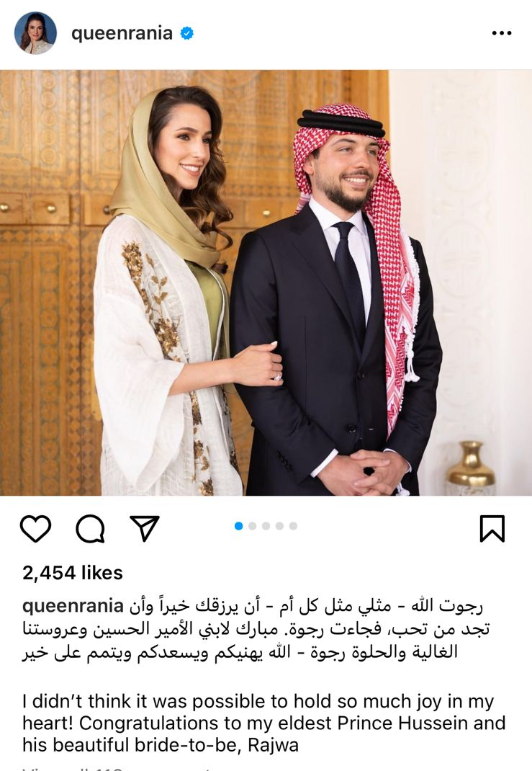Screen dimensions: 532x771
Task: Save post with bookmark icon
Action: 492,529
